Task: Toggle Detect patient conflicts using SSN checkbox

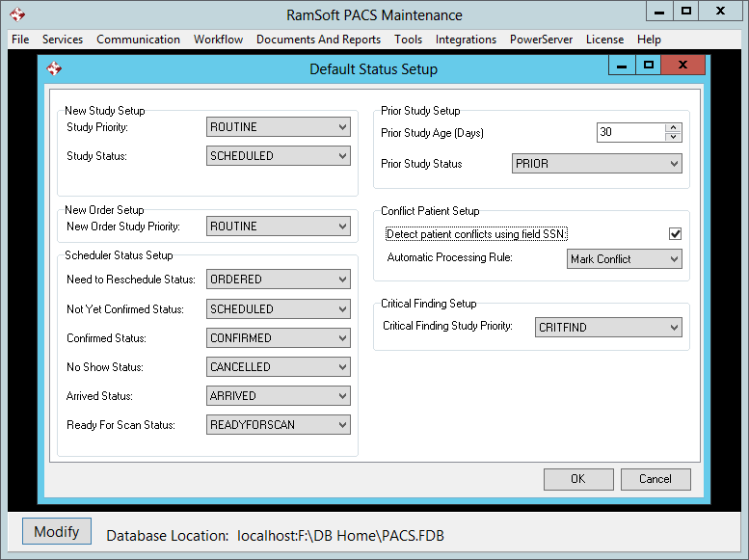Action: pyautogui.click(x=675, y=234)
